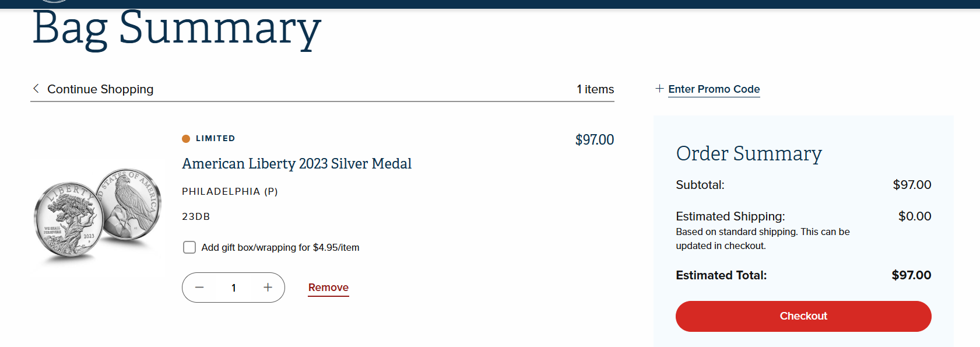
Task: Click the back chevron beside Continue Shopping
Action: (36, 89)
